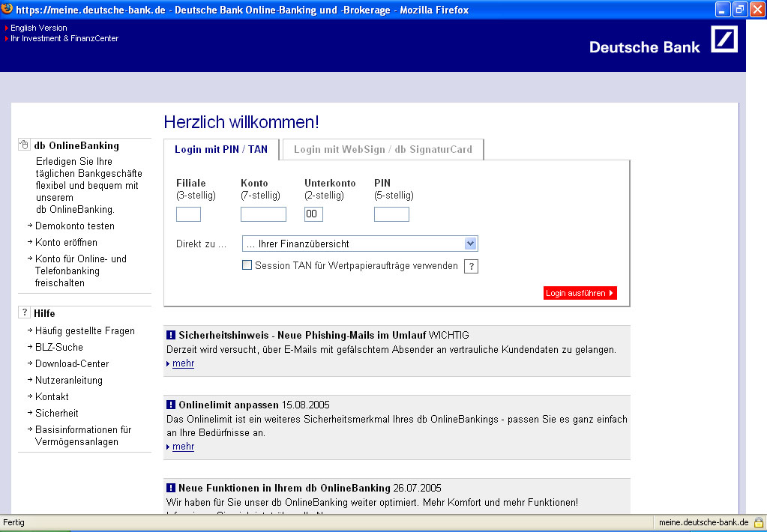Click Neue Funktionen in Ihrem db OnlineBanking headline

tap(284, 488)
